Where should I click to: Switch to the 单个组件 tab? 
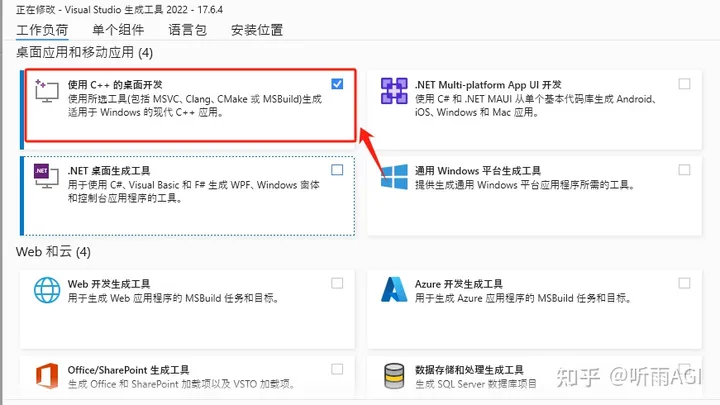coord(118,30)
